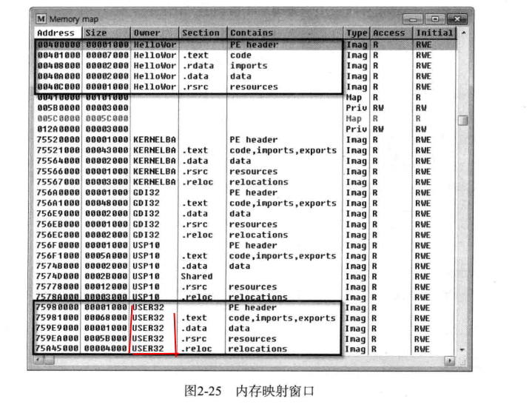The height and width of the screenshot is (413, 532).
Task: Sort by the Type column header
Action: pos(357,33)
